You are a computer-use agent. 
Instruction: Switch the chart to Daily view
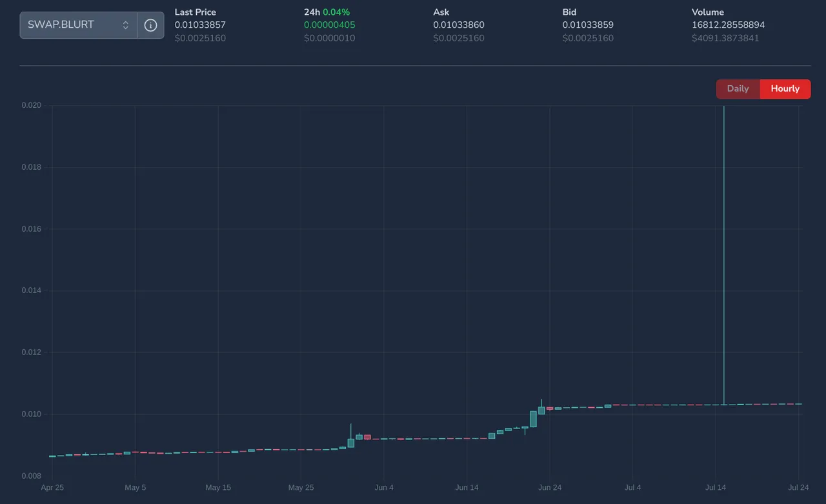click(x=738, y=89)
